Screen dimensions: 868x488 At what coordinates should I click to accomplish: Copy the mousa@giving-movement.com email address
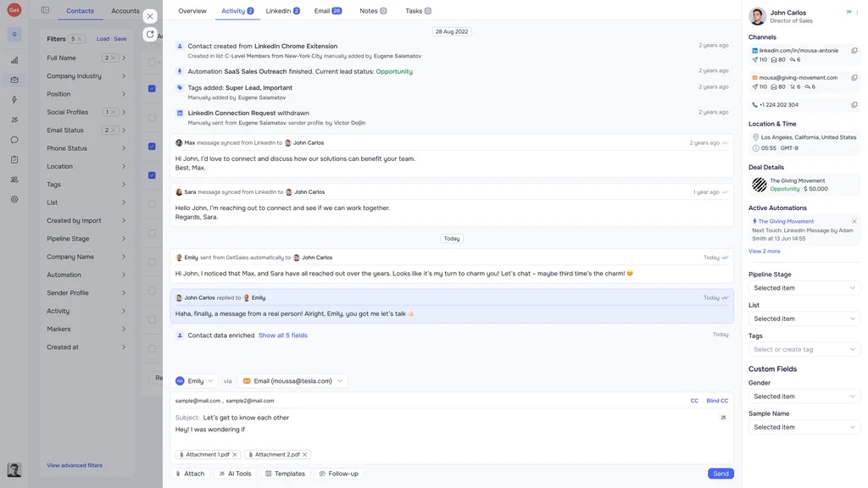click(x=854, y=77)
